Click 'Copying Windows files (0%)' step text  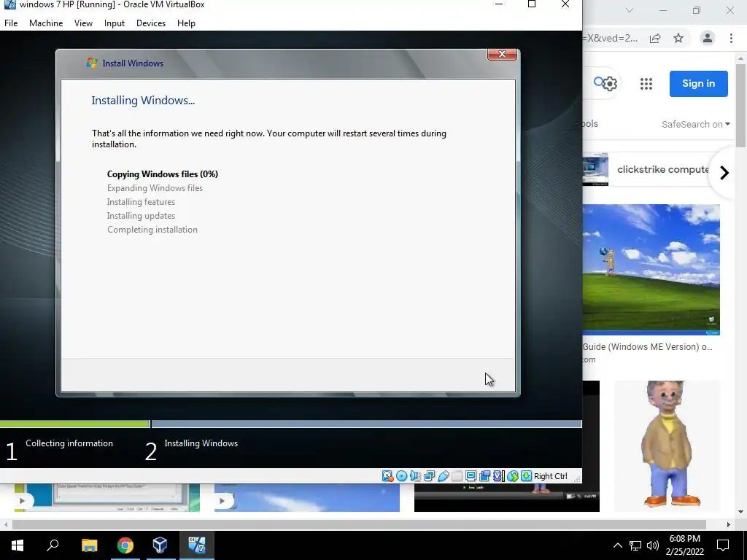click(163, 174)
